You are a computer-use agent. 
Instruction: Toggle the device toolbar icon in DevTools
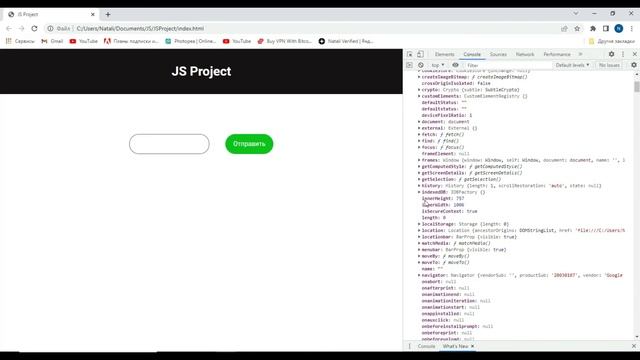420,54
